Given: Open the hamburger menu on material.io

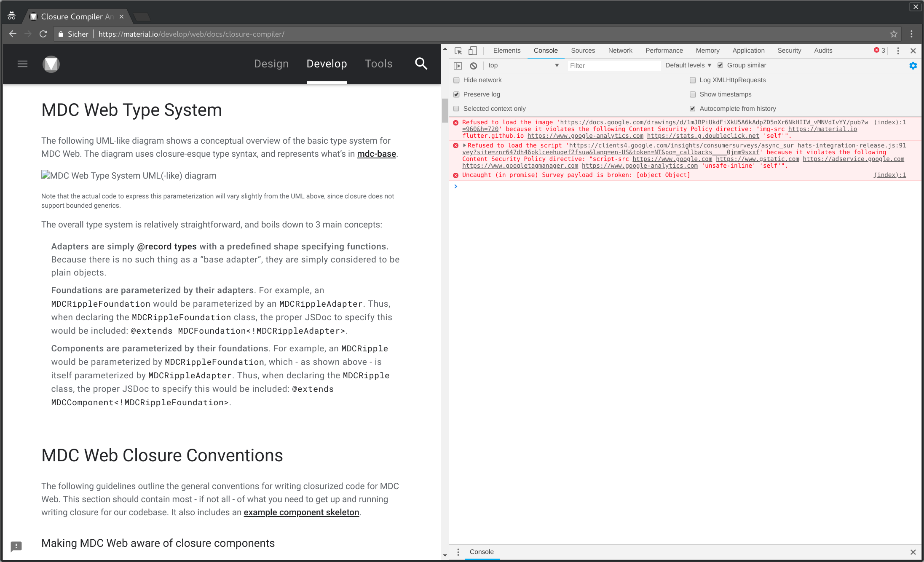Looking at the screenshot, I should coord(22,64).
